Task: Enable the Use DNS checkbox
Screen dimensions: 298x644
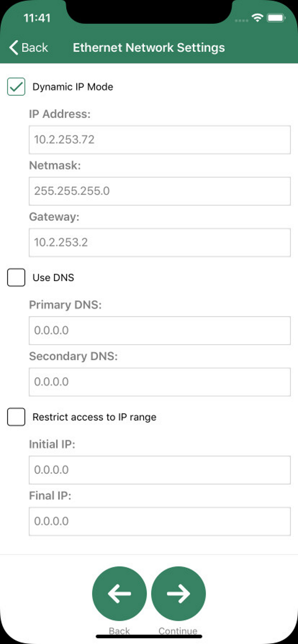Action: coord(16,277)
